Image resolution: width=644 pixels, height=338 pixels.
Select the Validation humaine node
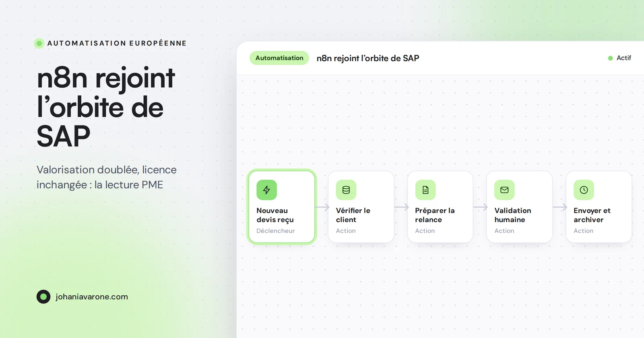pyautogui.click(x=519, y=207)
